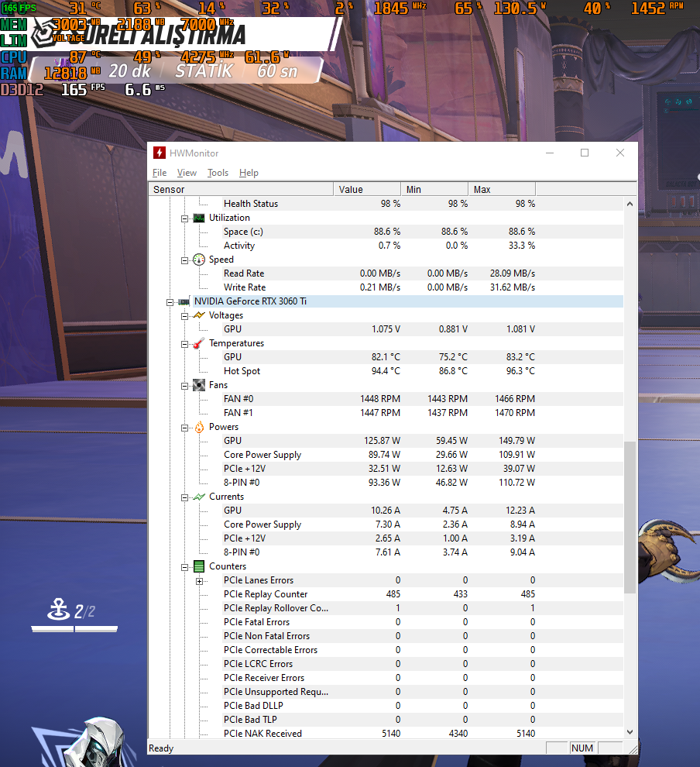Click the Voltages waveform icon
The image size is (700, 767).
tap(198, 315)
